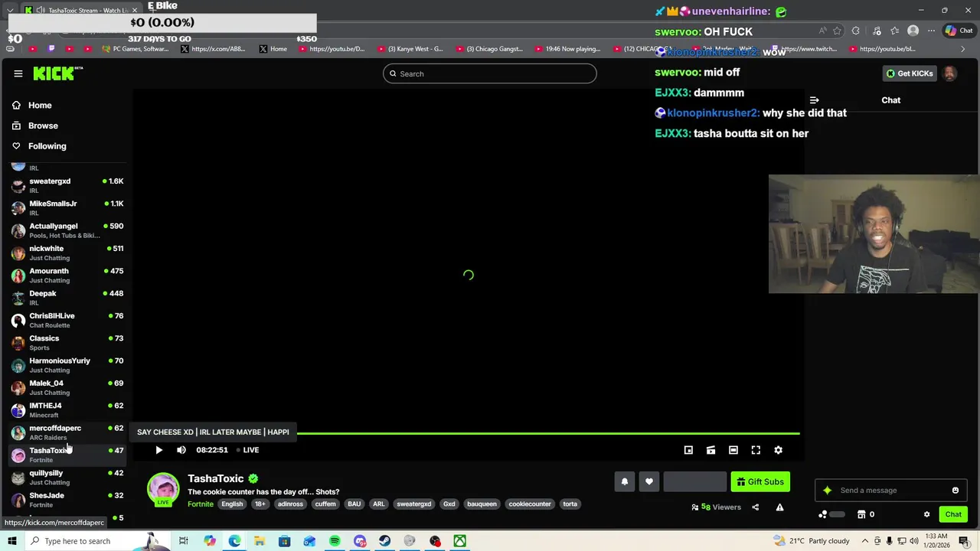Switch to theater mode
This screenshot has width=980, height=551.
pyautogui.click(x=733, y=450)
